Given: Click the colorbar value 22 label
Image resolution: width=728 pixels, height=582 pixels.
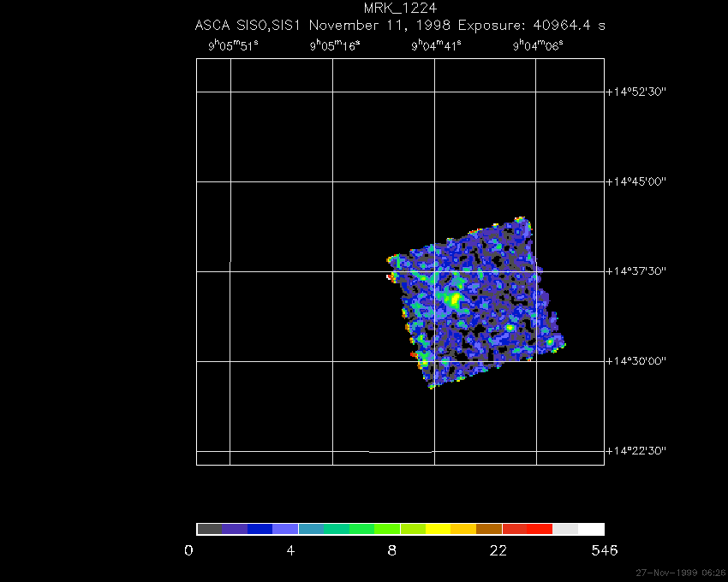Looking at the screenshot, I should click(x=498, y=550).
